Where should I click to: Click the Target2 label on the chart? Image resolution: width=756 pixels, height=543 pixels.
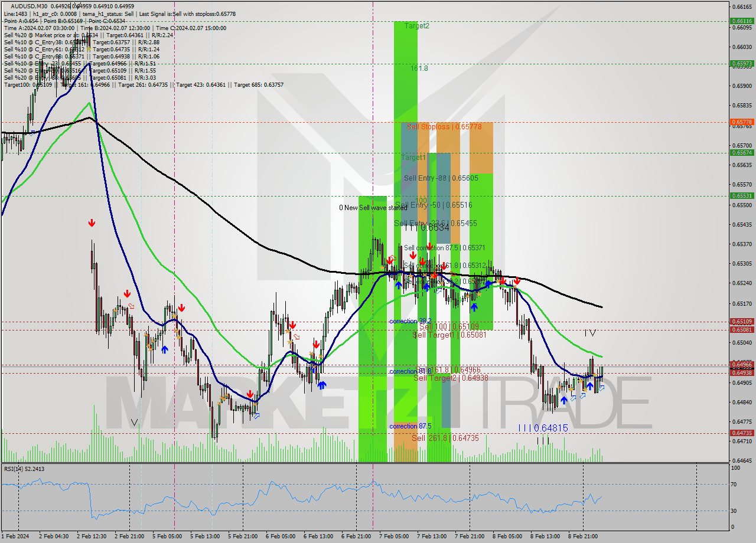pyautogui.click(x=417, y=26)
